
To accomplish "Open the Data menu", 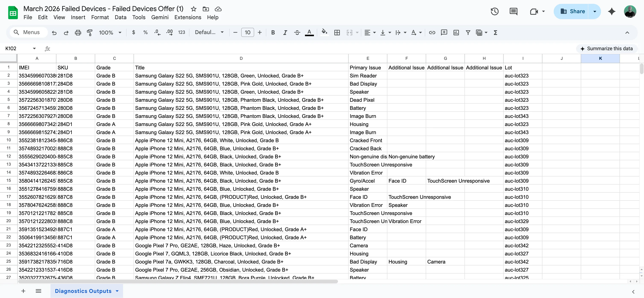I will (x=121, y=17).
